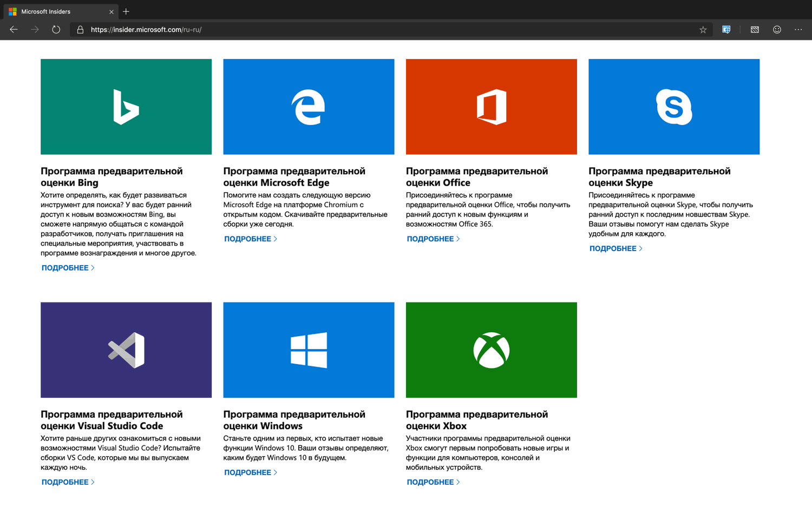The height and width of the screenshot is (507, 812).
Task: Close the Microsoft Insiders tab
Action: (x=112, y=11)
